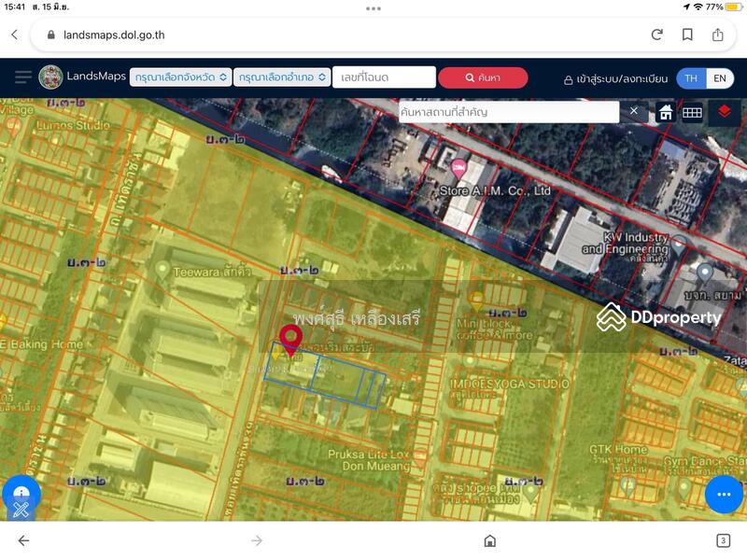Click the title deed number input field
The width and height of the screenshot is (747, 560).
[x=384, y=77]
